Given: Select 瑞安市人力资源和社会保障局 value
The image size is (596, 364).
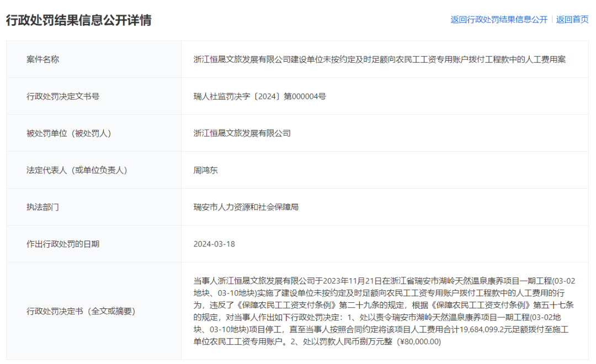Looking at the screenshot, I should (x=246, y=207).
